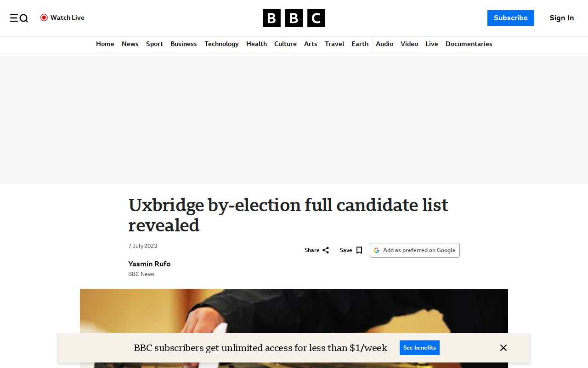Screen dimensions: 588x368
Task: Open the Business menu item
Action: click(184, 44)
